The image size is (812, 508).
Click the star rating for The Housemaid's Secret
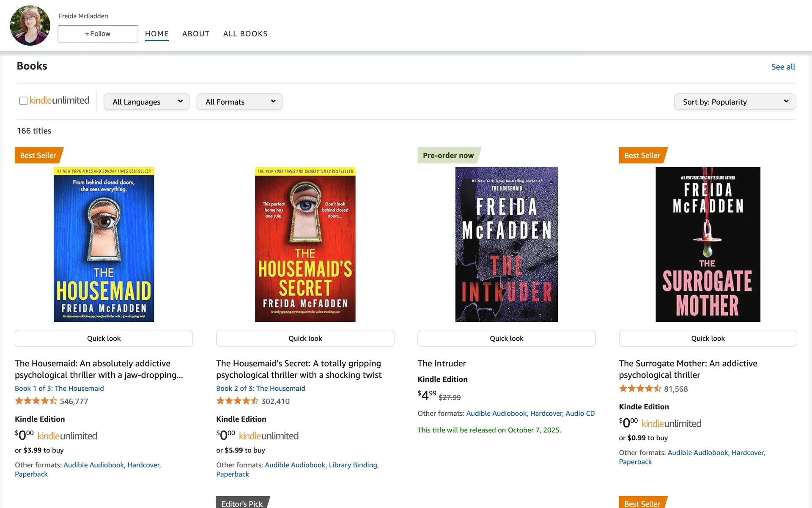click(x=237, y=401)
